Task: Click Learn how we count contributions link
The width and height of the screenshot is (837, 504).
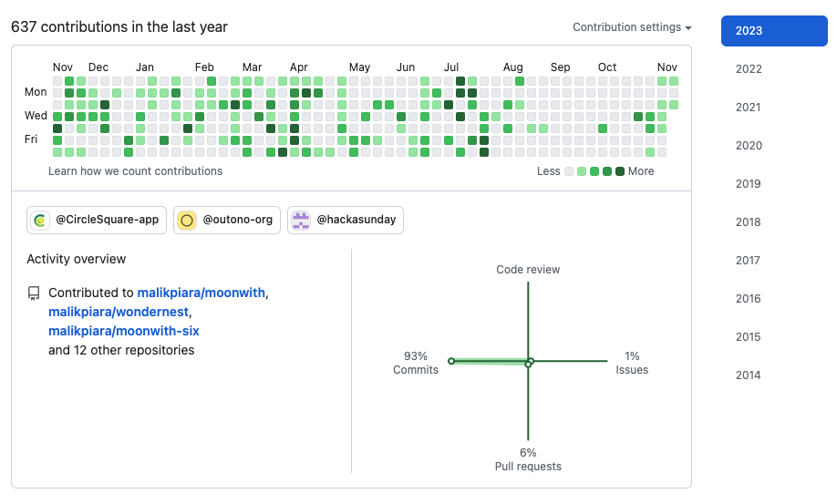Action: coord(135,171)
